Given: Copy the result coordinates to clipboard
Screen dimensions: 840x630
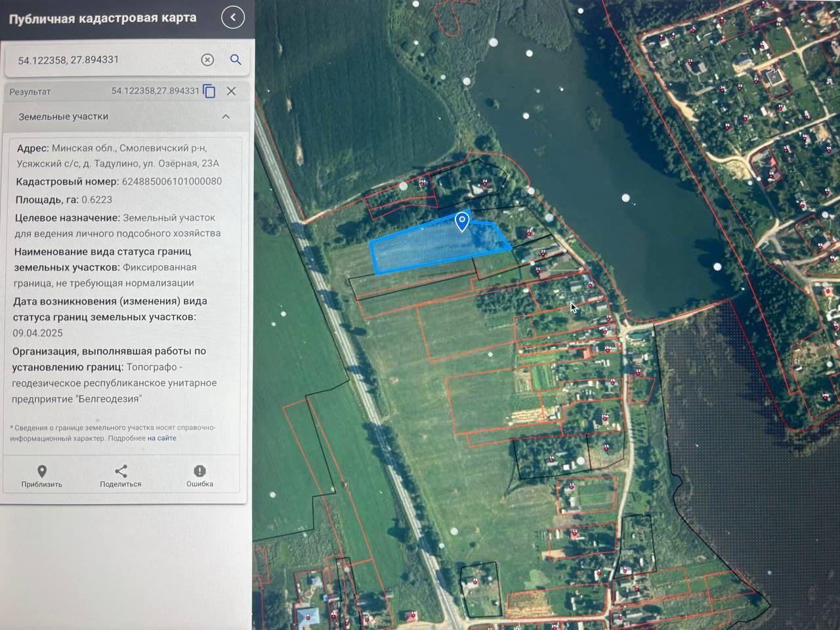Looking at the screenshot, I should click(209, 91).
